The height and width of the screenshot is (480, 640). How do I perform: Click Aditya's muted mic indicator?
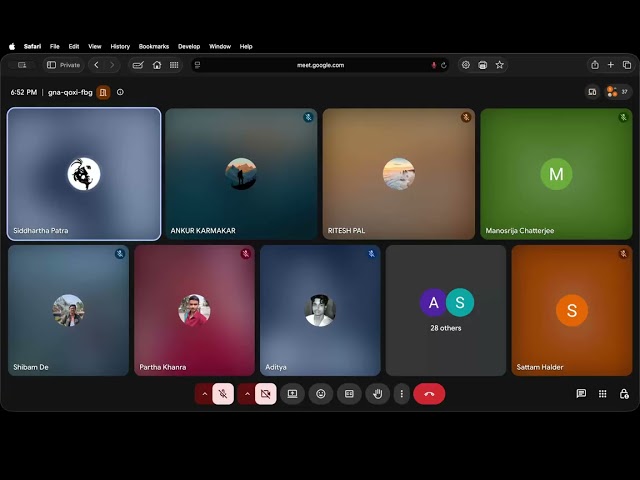tap(371, 254)
